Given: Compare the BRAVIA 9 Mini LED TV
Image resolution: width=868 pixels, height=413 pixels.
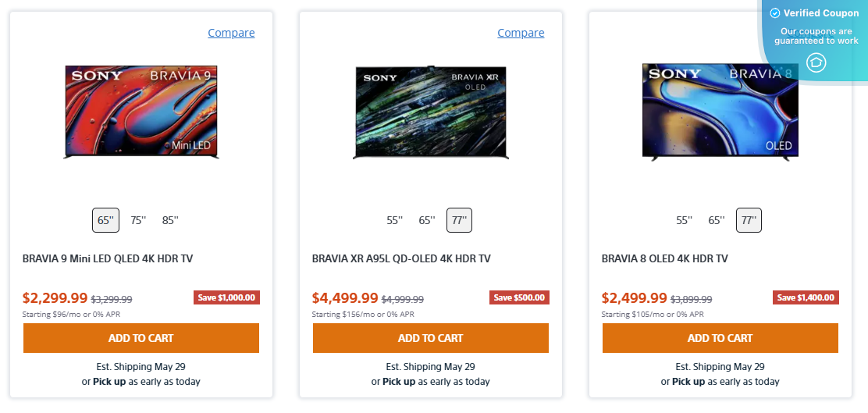Looking at the screenshot, I should tap(231, 33).
